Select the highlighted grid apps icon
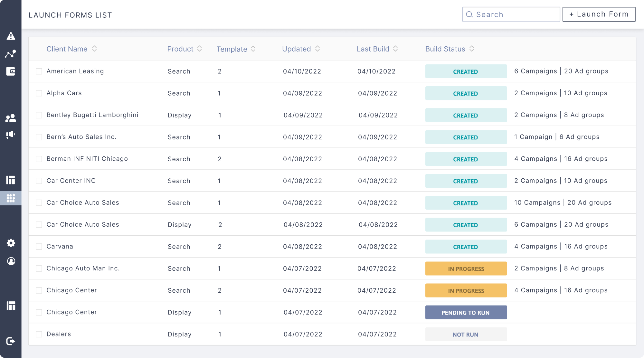Image resolution: width=644 pixels, height=358 pixels. tap(11, 198)
